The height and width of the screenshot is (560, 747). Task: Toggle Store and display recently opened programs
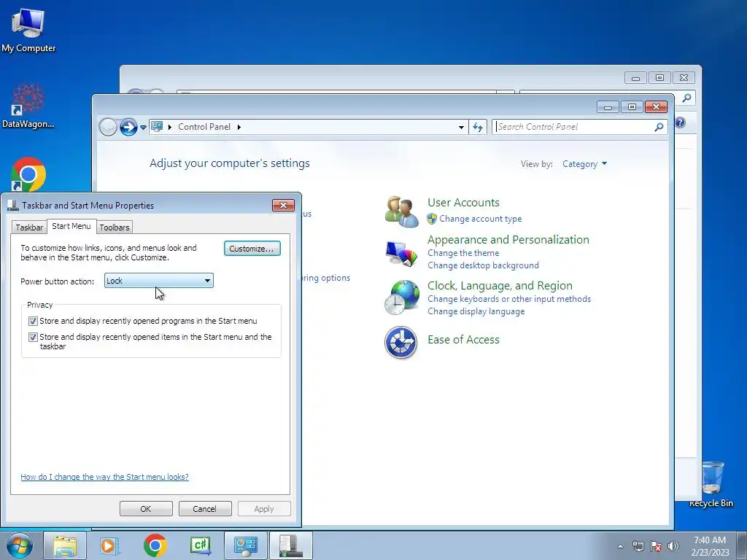(33, 321)
